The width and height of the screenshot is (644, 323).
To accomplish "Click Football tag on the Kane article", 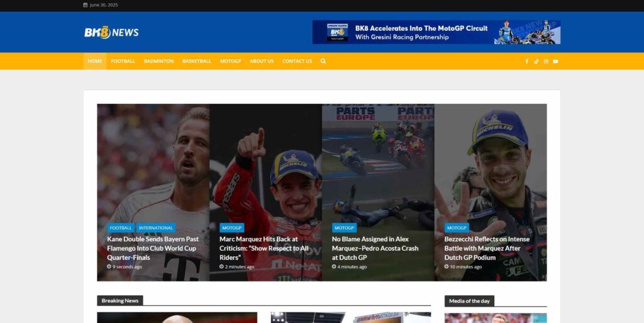I will (120, 228).
